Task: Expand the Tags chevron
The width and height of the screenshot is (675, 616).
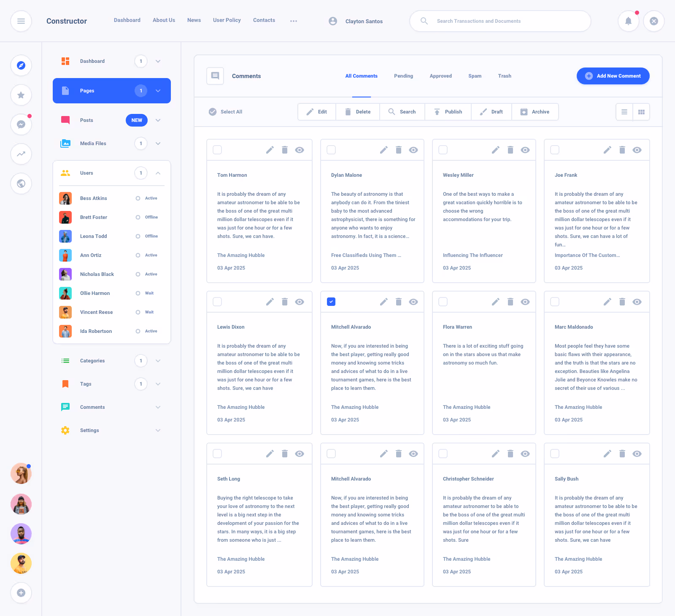Action: (x=158, y=384)
